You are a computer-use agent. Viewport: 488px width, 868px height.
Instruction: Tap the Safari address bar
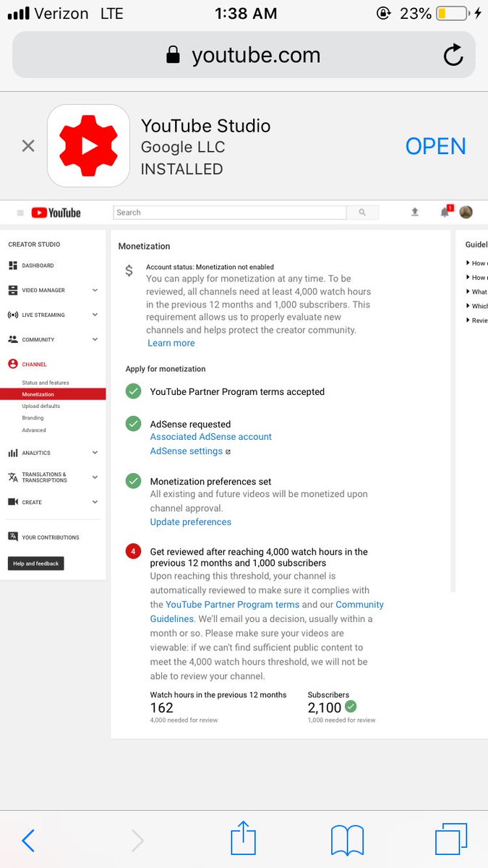click(244, 55)
